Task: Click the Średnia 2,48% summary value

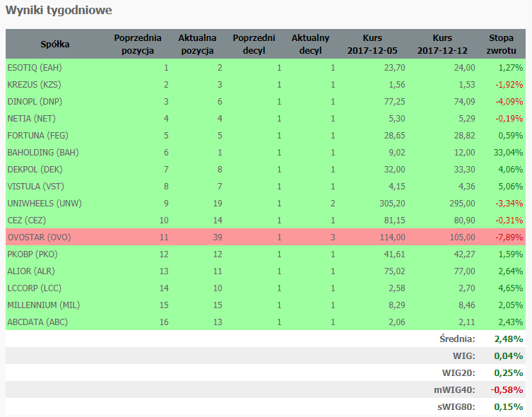Action: coord(508,339)
